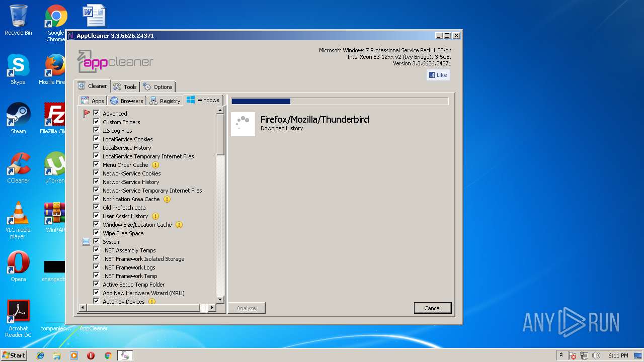Image resolution: width=644 pixels, height=362 pixels.
Task: Uncheck Active Setup Temp Folder
Action: [x=96, y=284]
